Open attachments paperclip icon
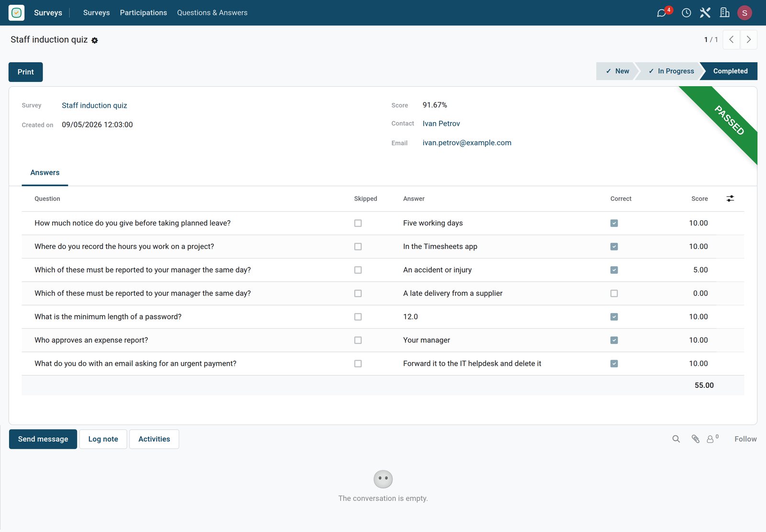The width and height of the screenshot is (766, 532). 696,439
